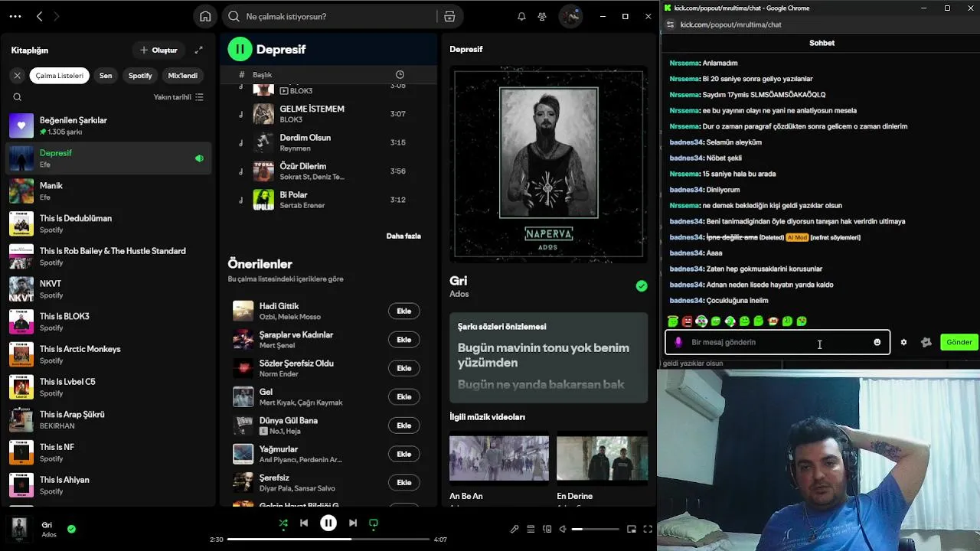
Task: Open Beğenilen Şarkılar playlist
Action: [109, 126]
